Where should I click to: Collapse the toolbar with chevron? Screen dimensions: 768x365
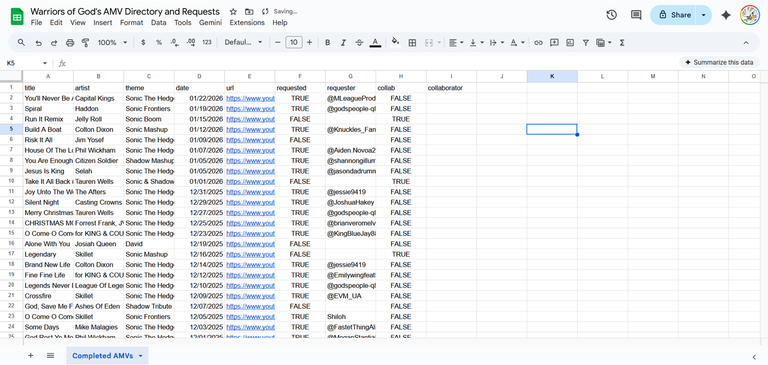click(746, 43)
